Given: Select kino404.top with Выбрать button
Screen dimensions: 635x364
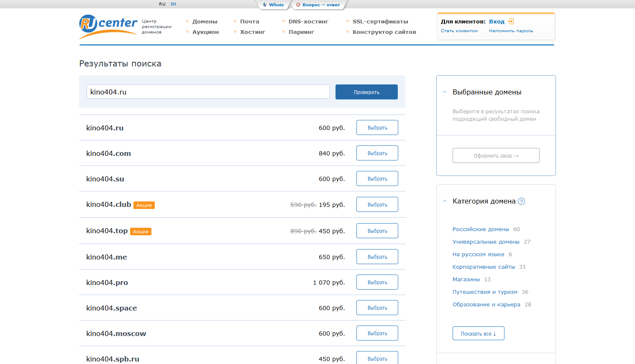Looking at the screenshot, I should point(377,231).
